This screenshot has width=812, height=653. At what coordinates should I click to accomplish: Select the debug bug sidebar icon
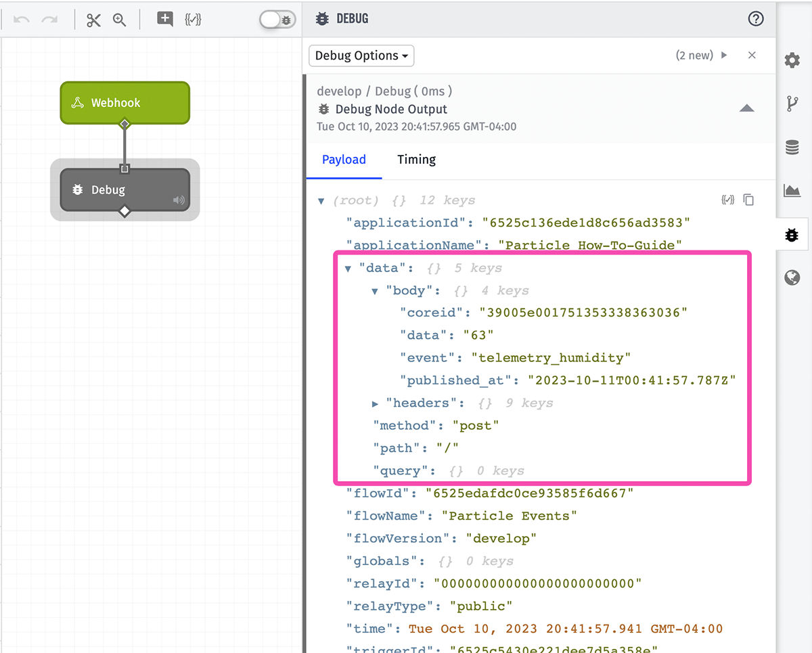792,235
